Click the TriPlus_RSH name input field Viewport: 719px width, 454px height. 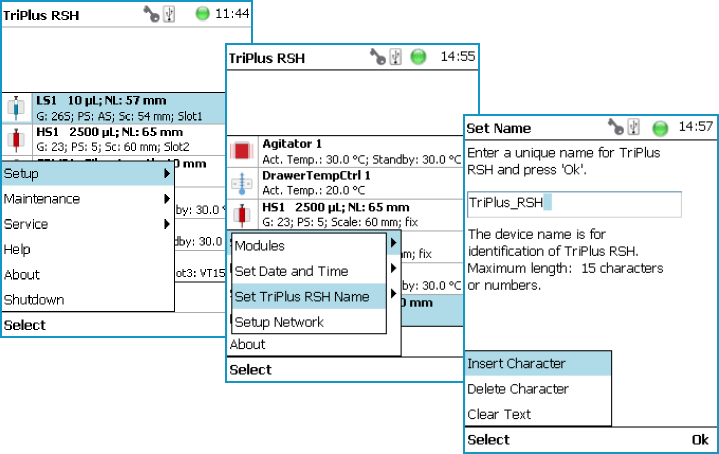click(x=574, y=204)
